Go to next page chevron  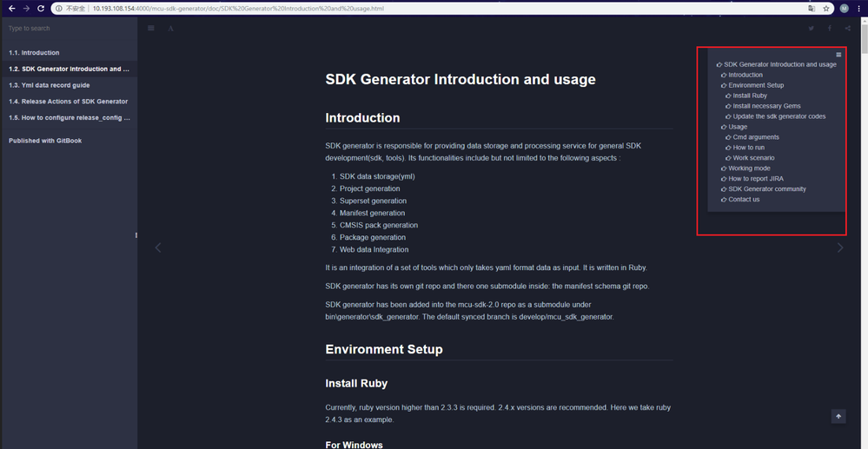coord(839,248)
